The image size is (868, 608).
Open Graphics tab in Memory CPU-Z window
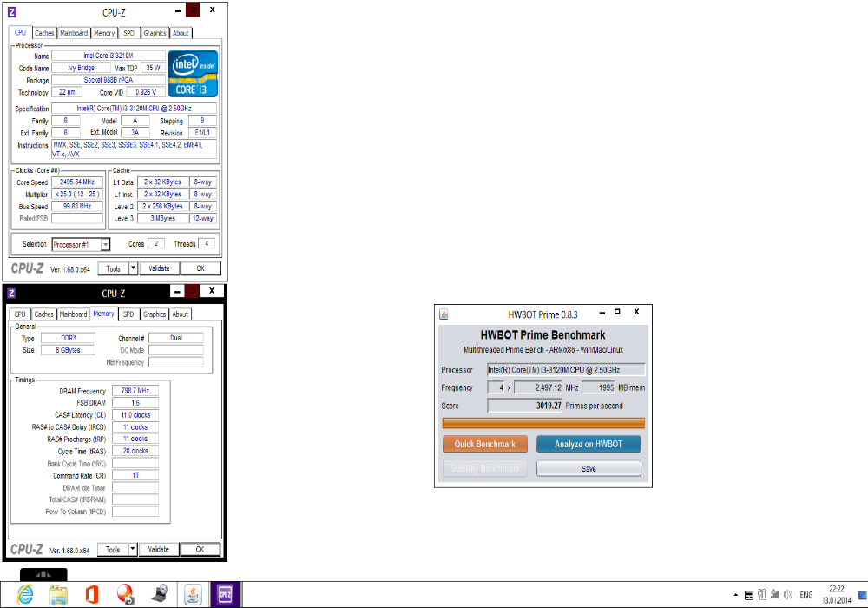[155, 314]
